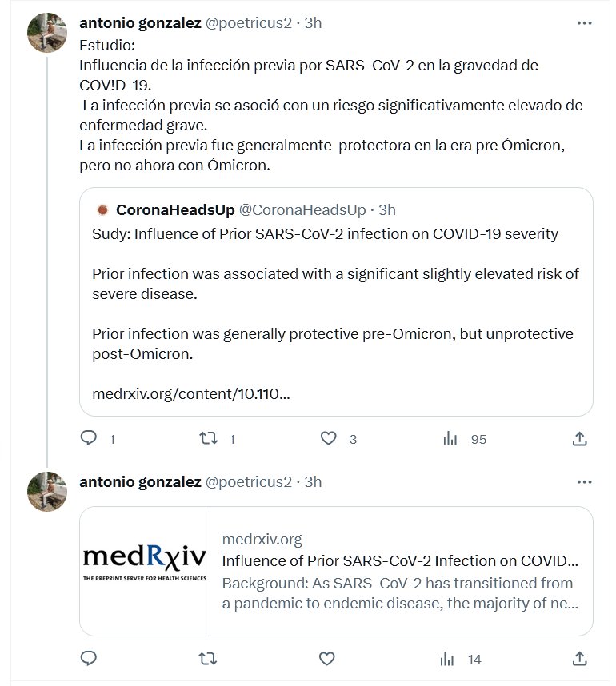Reply to the first tweet by antonio gonzalez
The image size is (616, 686).
90,438
